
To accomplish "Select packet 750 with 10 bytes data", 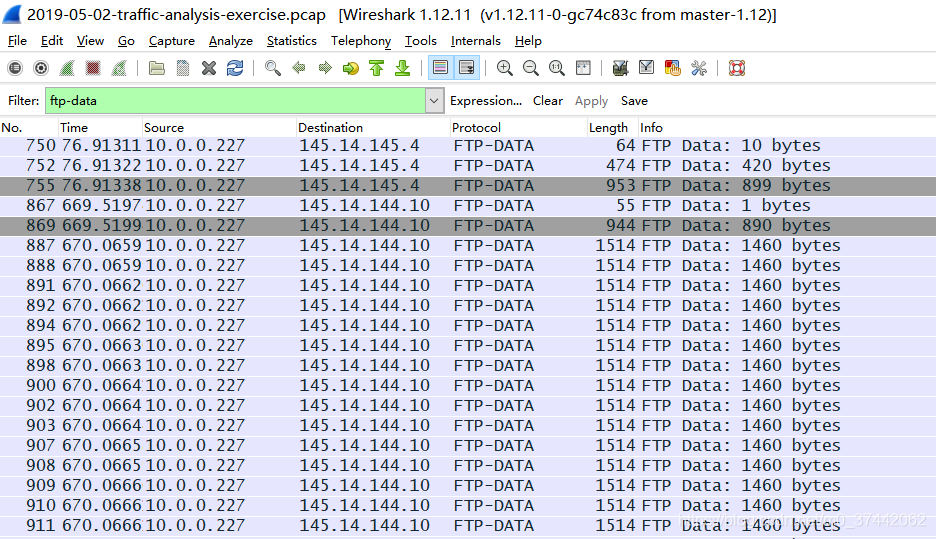I will tap(468, 146).
